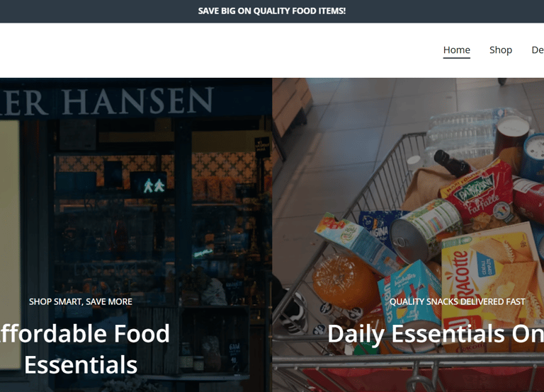The width and height of the screenshot is (544, 392).
Task: Click the 'QUALITY SNACKS DELIVERED FAST' subtitle
Action: (458, 301)
